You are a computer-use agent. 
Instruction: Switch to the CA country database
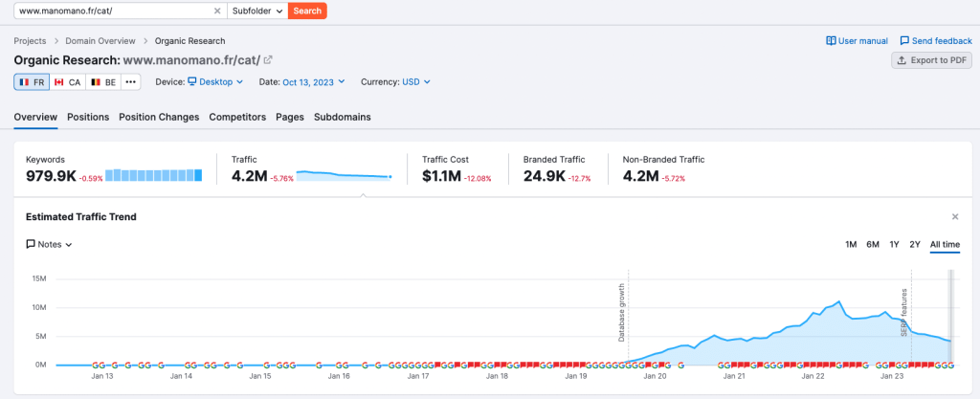tap(67, 82)
